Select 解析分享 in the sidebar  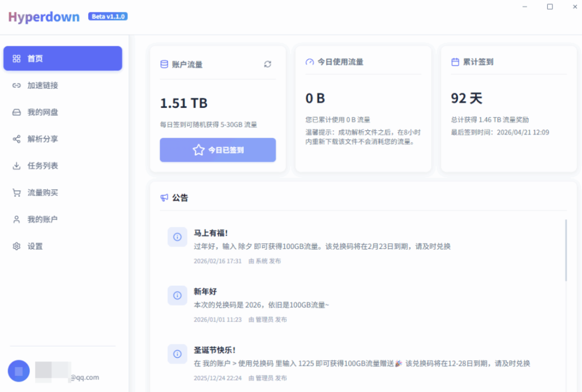[x=63, y=139]
